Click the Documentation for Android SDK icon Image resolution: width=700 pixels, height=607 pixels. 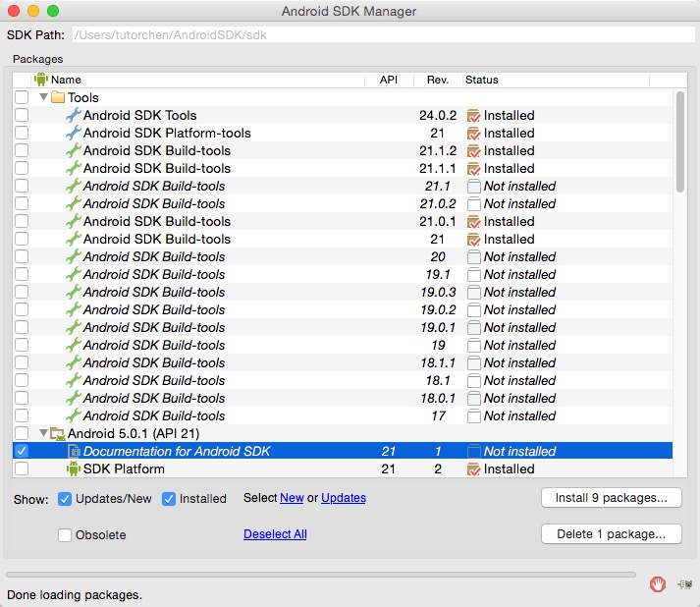click(74, 451)
